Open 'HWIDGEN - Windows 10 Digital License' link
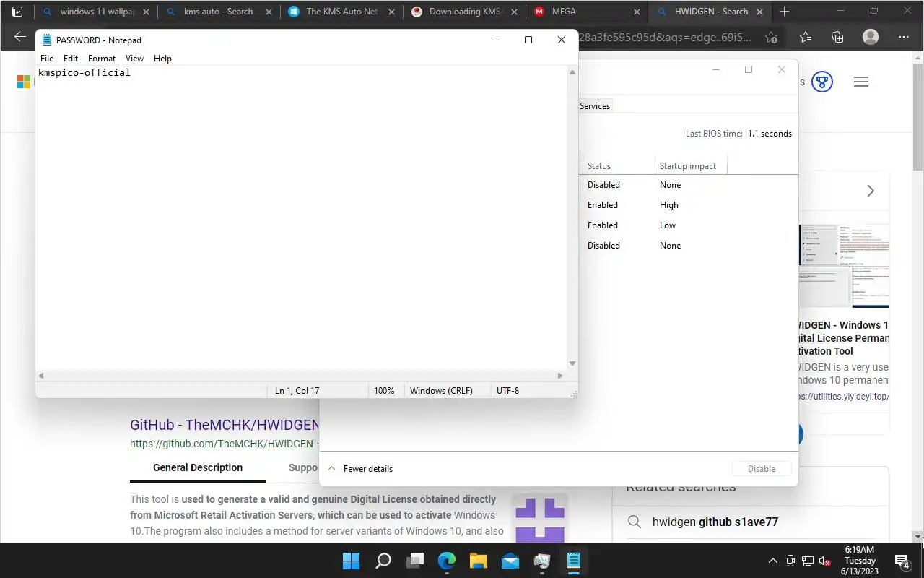Image resolution: width=924 pixels, height=578 pixels. click(844, 338)
